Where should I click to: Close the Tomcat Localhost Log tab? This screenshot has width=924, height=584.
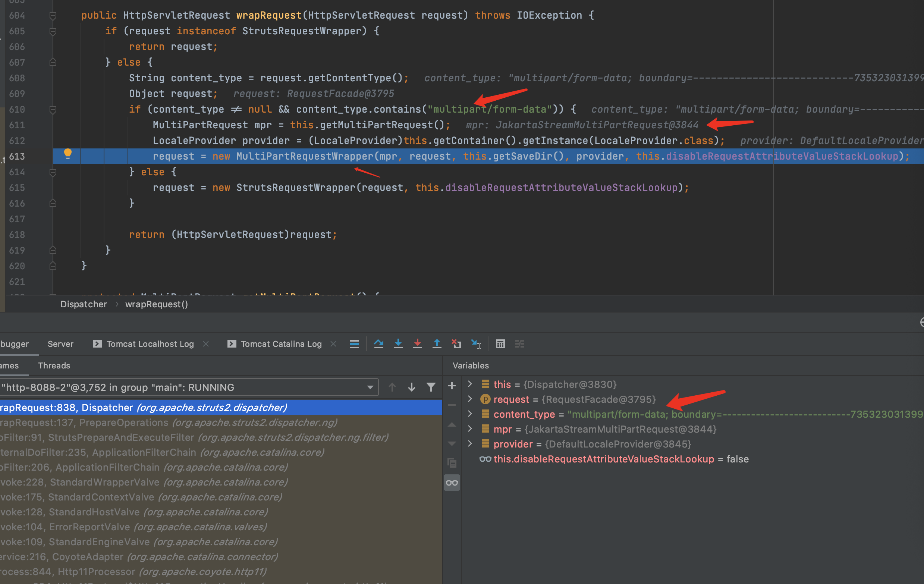(206, 344)
